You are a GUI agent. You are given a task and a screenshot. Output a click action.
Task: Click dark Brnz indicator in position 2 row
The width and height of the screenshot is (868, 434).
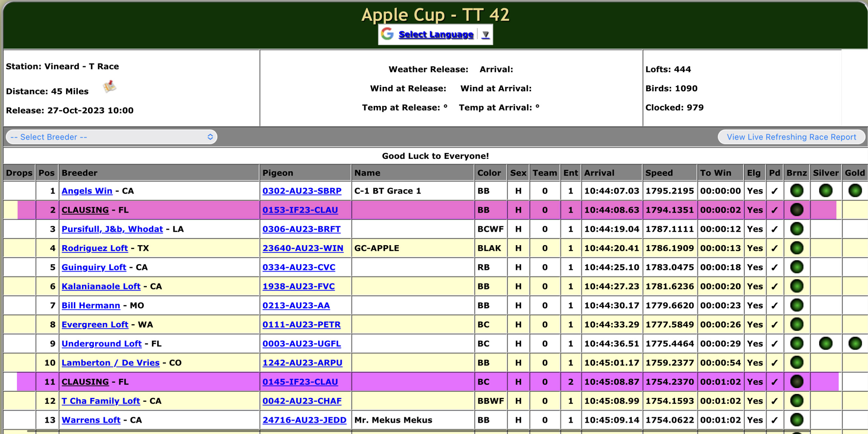click(x=797, y=210)
